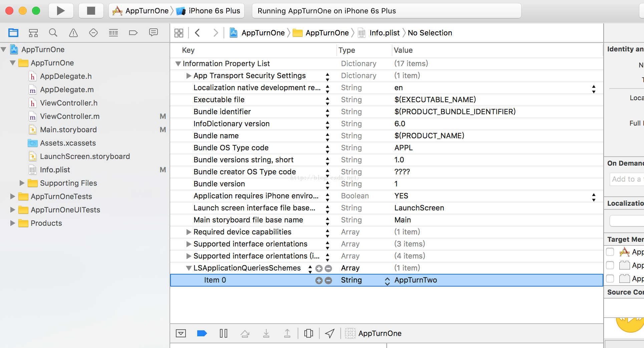Viewport: 644px width, 348px height.
Task: Run the app with the Play button
Action: (61, 11)
